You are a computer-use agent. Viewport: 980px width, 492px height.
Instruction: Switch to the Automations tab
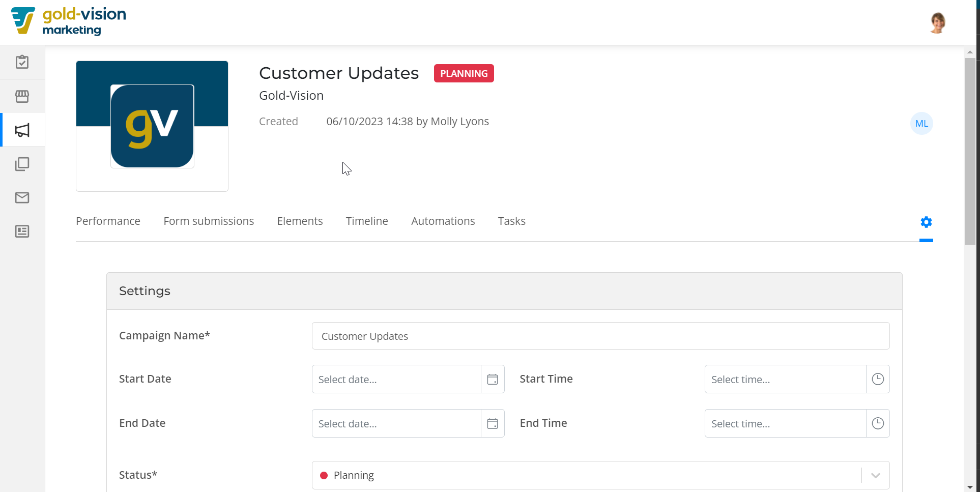pos(443,221)
